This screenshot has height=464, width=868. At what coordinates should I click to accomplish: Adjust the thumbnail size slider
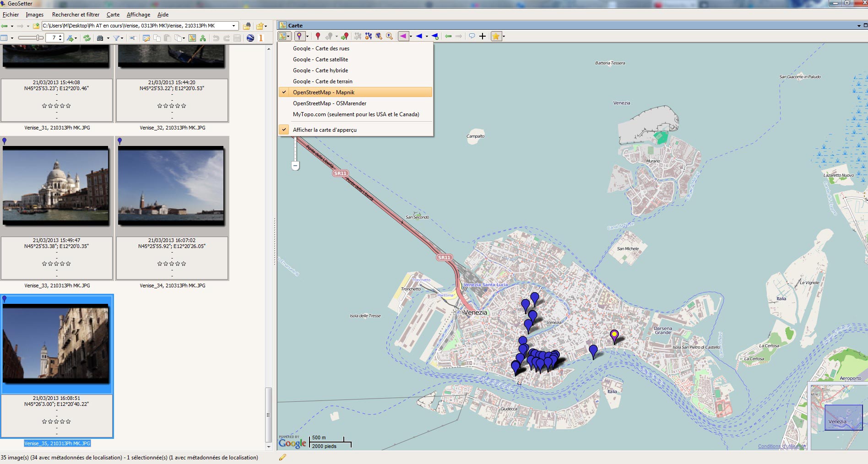(38, 38)
